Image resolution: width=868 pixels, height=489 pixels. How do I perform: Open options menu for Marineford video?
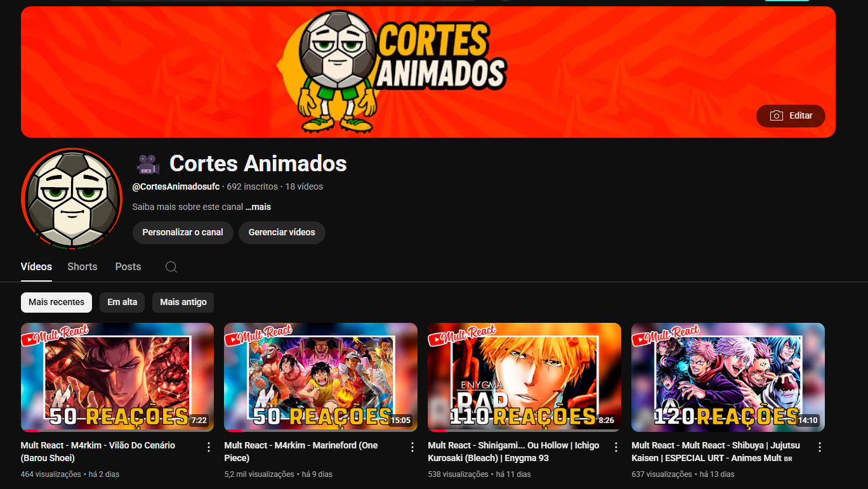tap(412, 447)
